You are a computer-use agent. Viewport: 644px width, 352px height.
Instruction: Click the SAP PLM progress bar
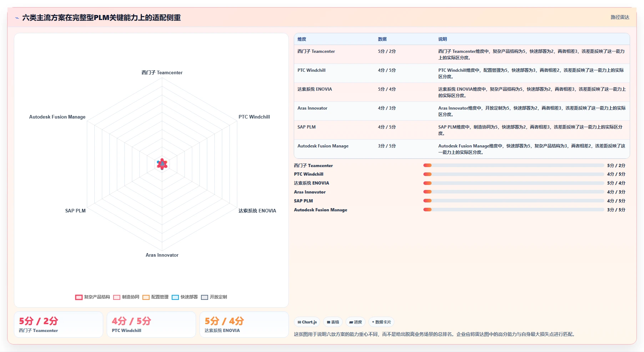(x=514, y=201)
